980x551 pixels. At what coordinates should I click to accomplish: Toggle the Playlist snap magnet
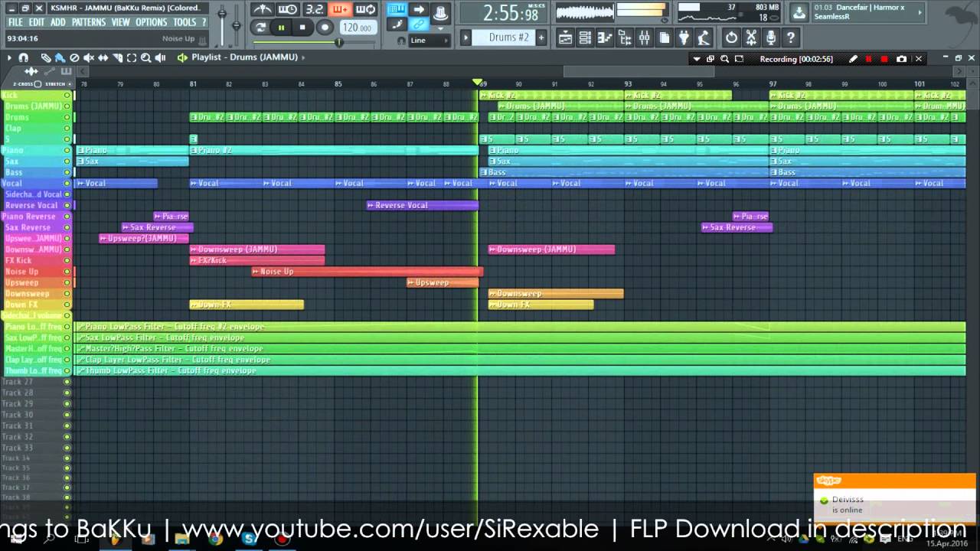(23, 57)
